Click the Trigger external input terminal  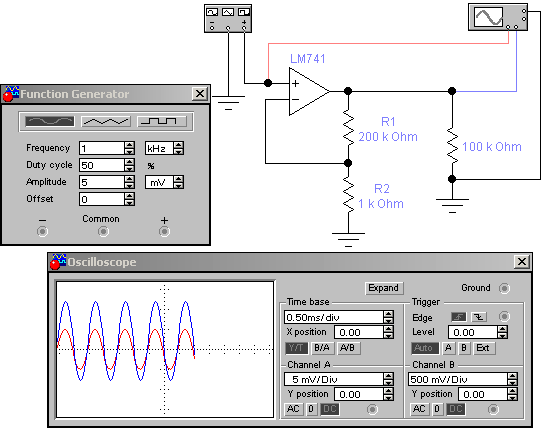[504, 317]
